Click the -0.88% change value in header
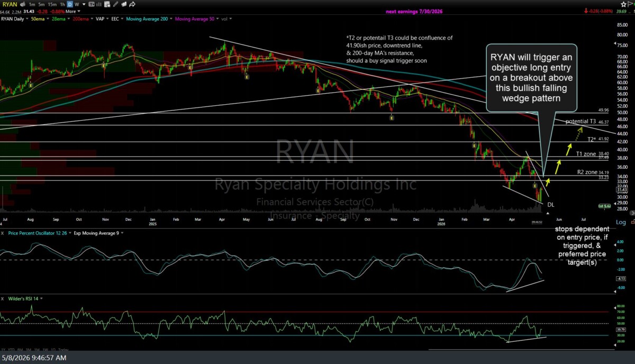The image size is (635, 364). click(x=57, y=12)
